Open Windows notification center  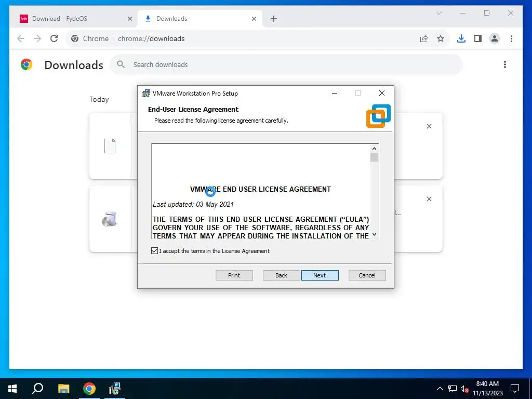(515, 389)
